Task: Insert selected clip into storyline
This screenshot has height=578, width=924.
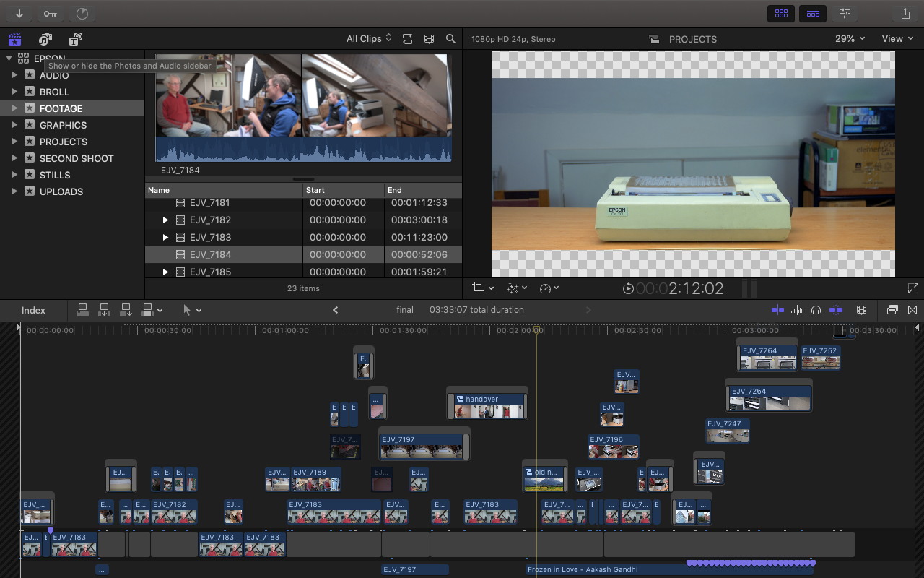Action: coord(104,310)
